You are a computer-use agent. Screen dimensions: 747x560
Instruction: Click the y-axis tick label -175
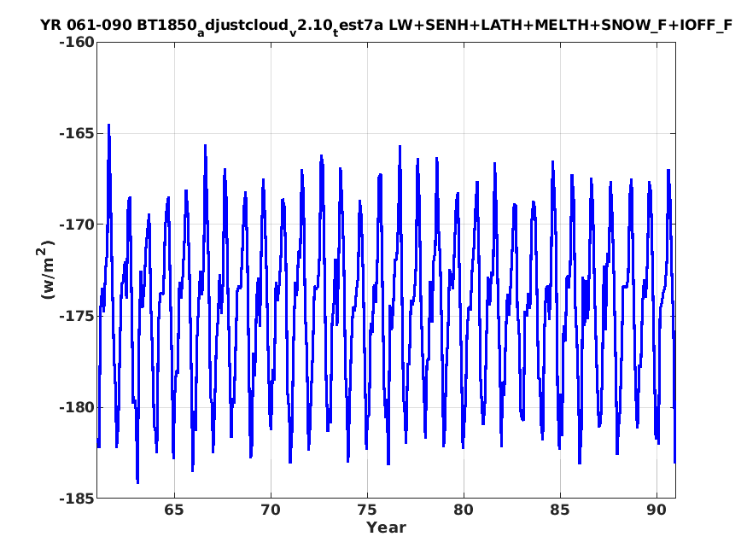(77, 316)
